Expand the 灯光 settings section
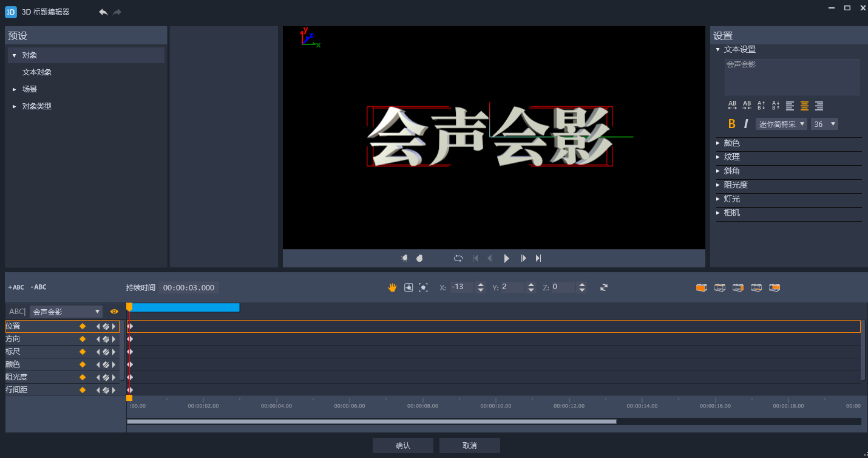Image resolution: width=868 pixels, height=458 pixels. tap(717, 199)
